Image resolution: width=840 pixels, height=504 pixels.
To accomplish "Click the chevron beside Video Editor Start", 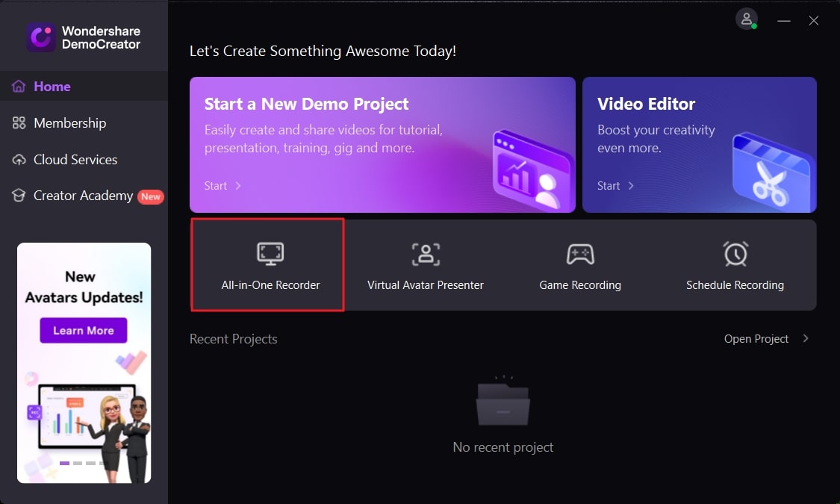I will (630, 186).
